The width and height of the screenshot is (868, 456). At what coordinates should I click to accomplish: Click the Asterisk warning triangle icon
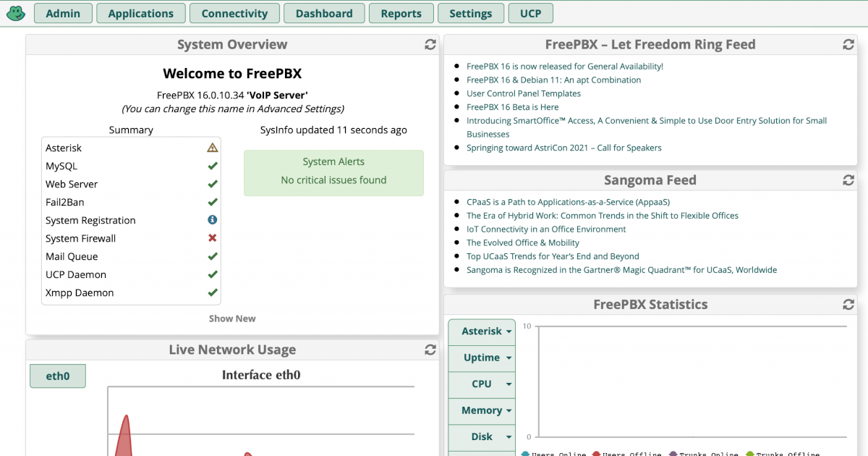pos(212,148)
